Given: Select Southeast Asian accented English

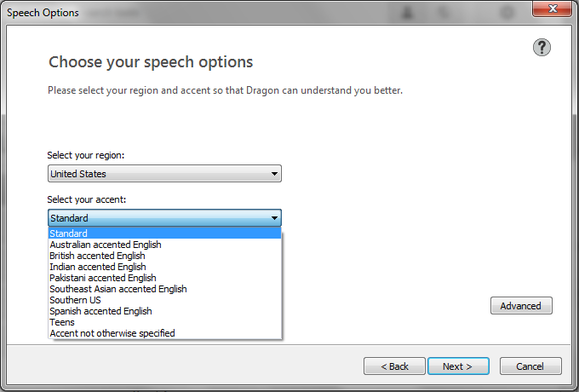Looking at the screenshot, I should point(165,289).
